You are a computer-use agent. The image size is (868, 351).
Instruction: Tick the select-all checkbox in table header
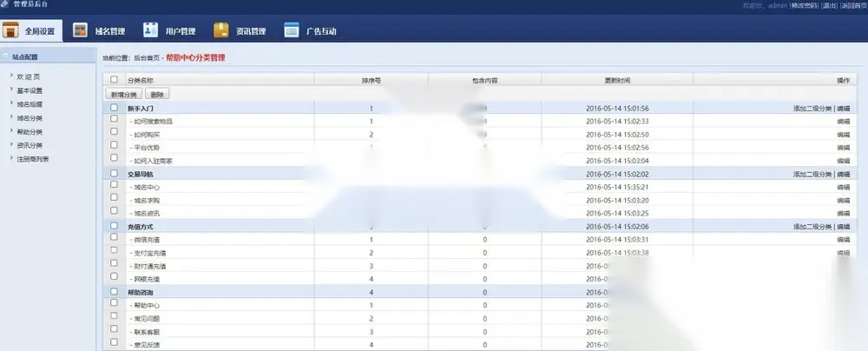click(x=114, y=79)
